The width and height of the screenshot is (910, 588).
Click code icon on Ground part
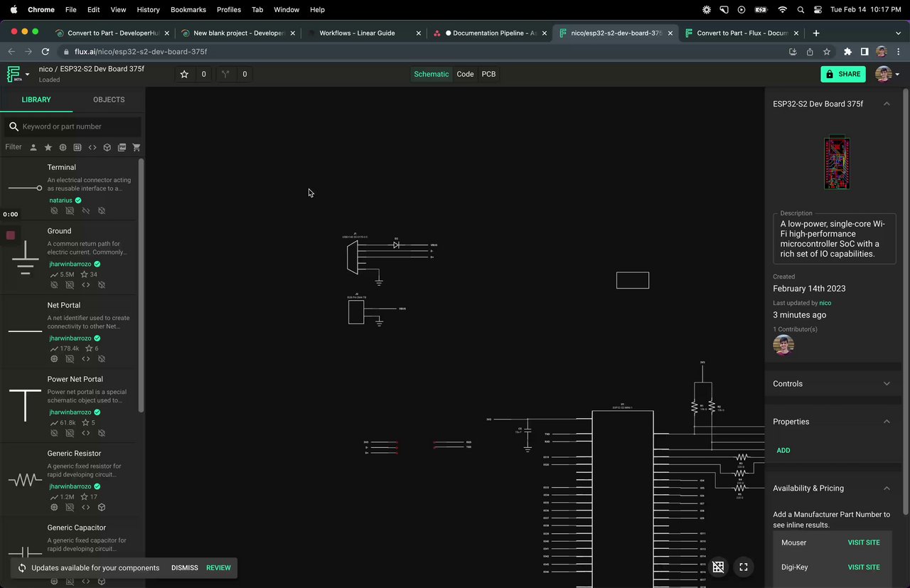[x=86, y=284]
